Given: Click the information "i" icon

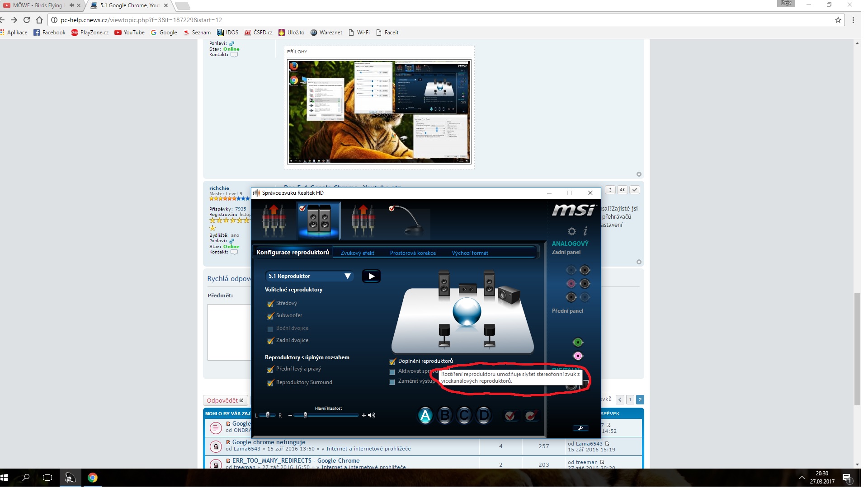Looking at the screenshot, I should click(x=585, y=231).
